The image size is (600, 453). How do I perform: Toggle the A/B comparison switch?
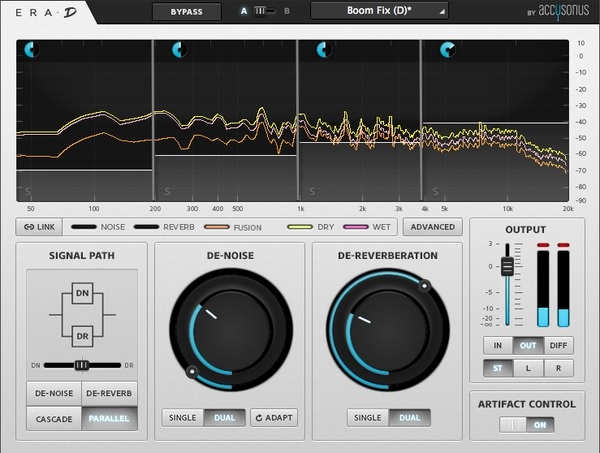click(261, 11)
